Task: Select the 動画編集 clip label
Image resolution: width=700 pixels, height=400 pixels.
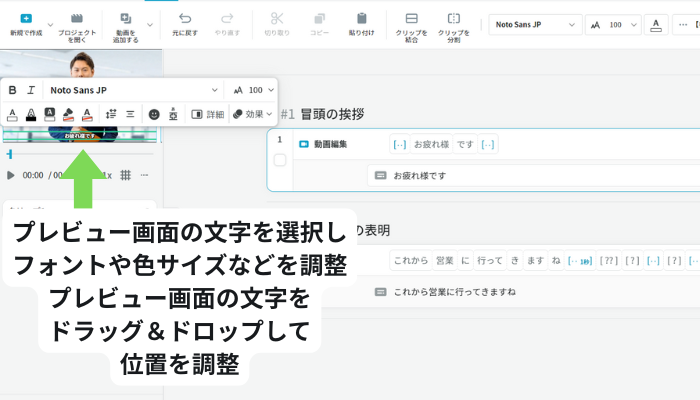Action: (330, 144)
